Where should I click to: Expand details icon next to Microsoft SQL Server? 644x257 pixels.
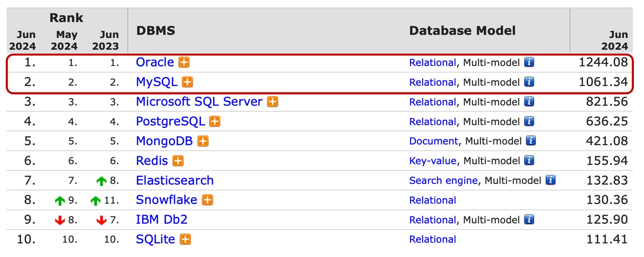click(x=272, y=102)
